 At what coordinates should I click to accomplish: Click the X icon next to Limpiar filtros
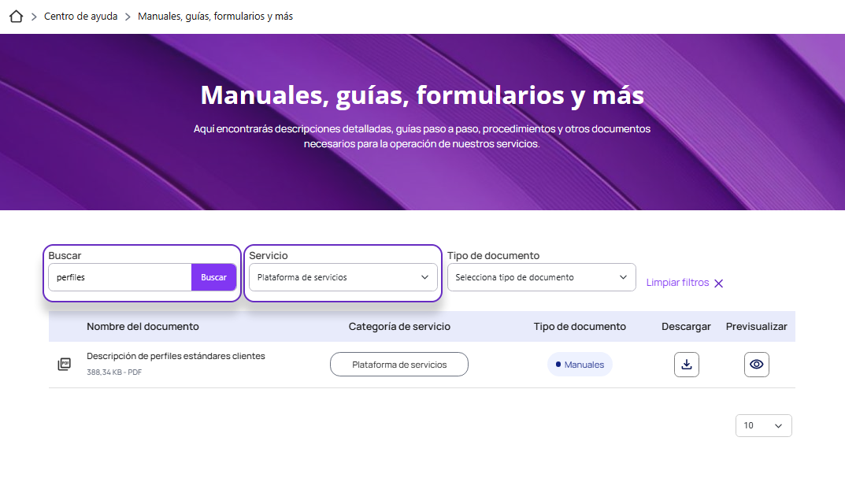coord(717,283)
